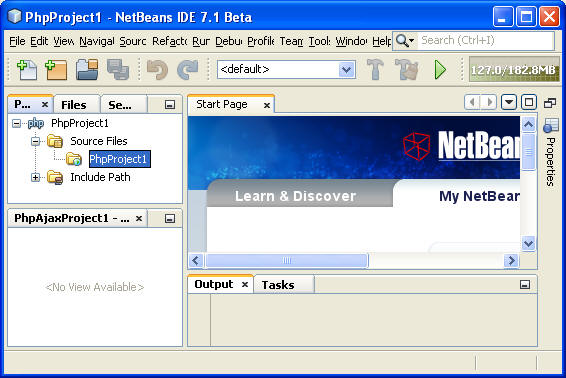566x378 pixels.
Task: Open the Refactor menu
Action: (169, 41)
